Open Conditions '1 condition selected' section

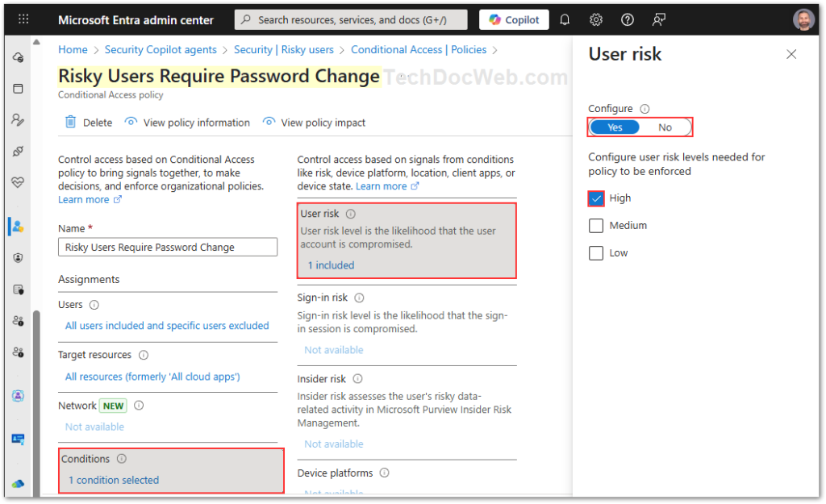[113, 480]
